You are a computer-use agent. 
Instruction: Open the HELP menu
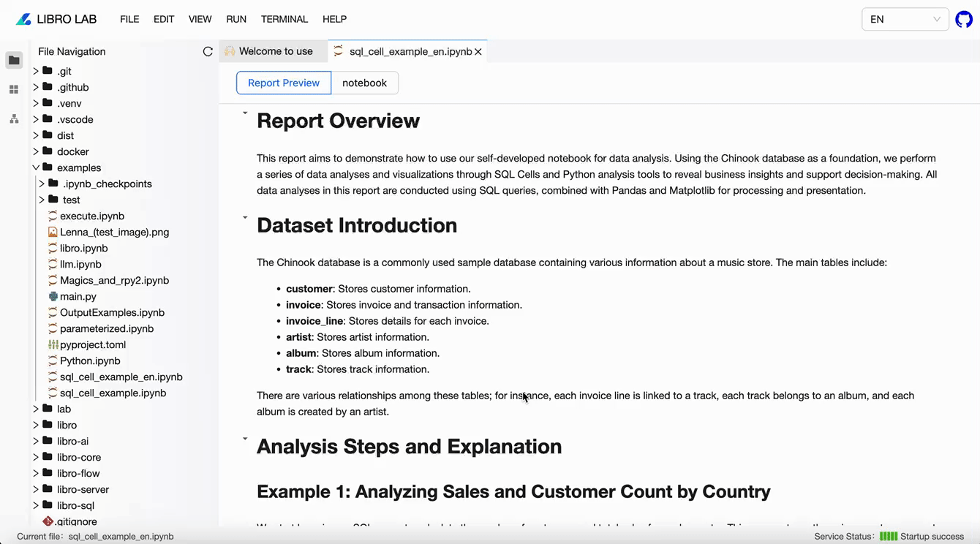tap(335, 19)
